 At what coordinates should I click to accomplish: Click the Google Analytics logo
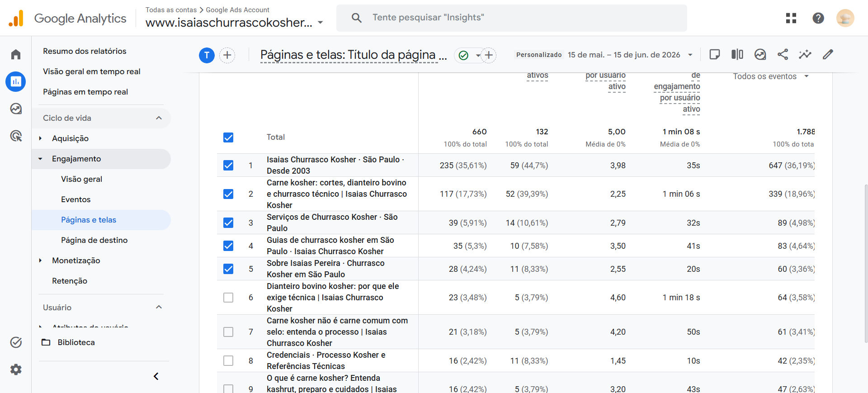68,18
